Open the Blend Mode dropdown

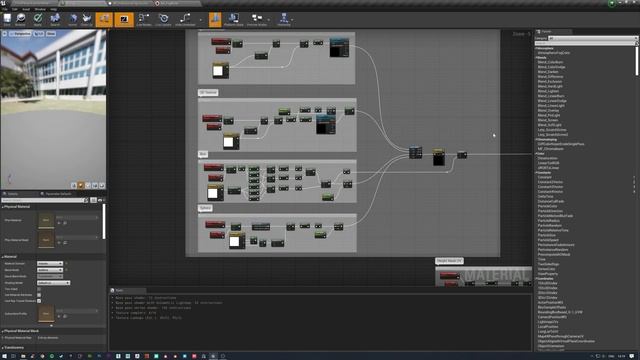click(50, 270)
